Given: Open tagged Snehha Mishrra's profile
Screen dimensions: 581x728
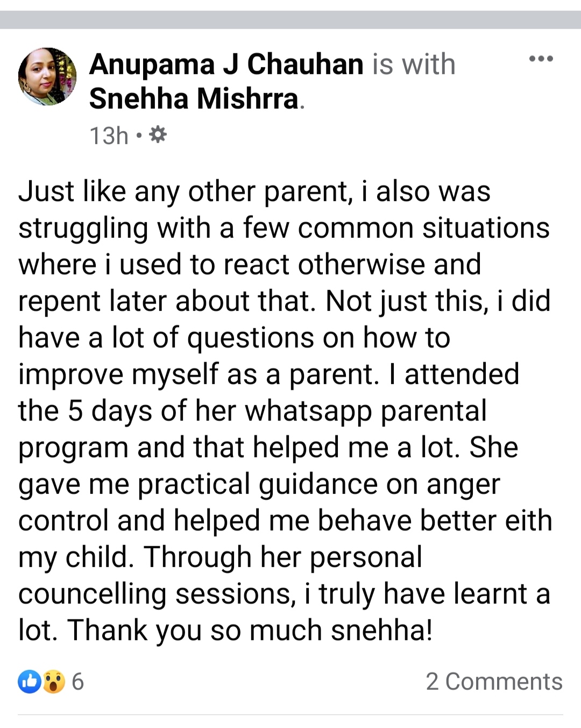Looking at the screenshot, I should (x=194, y=99).
